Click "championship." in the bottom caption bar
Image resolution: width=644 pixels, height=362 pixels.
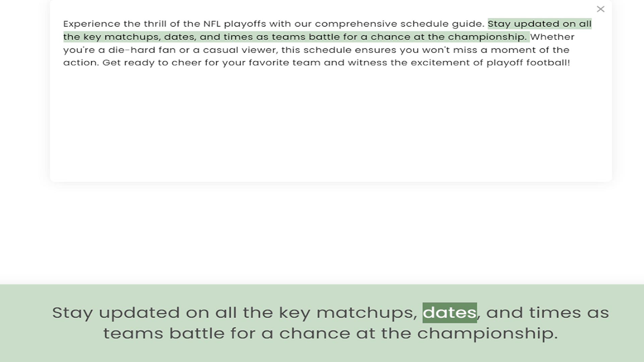coord(487,334)
